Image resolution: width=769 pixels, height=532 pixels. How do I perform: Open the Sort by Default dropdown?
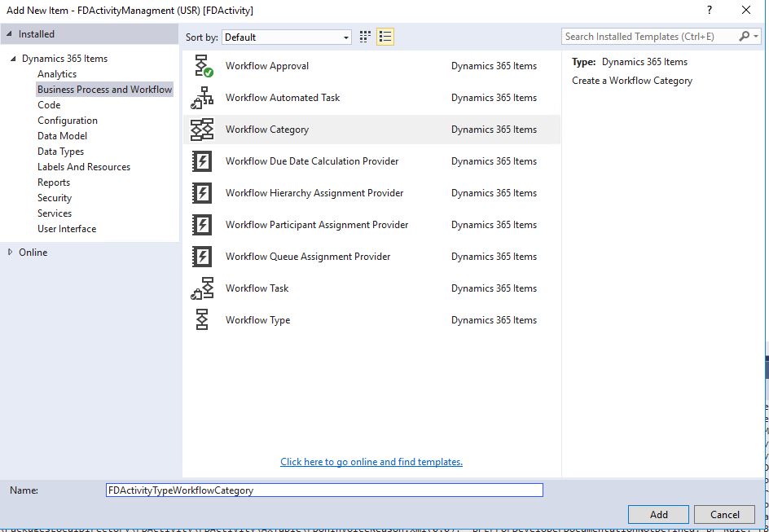coord(287,37)
